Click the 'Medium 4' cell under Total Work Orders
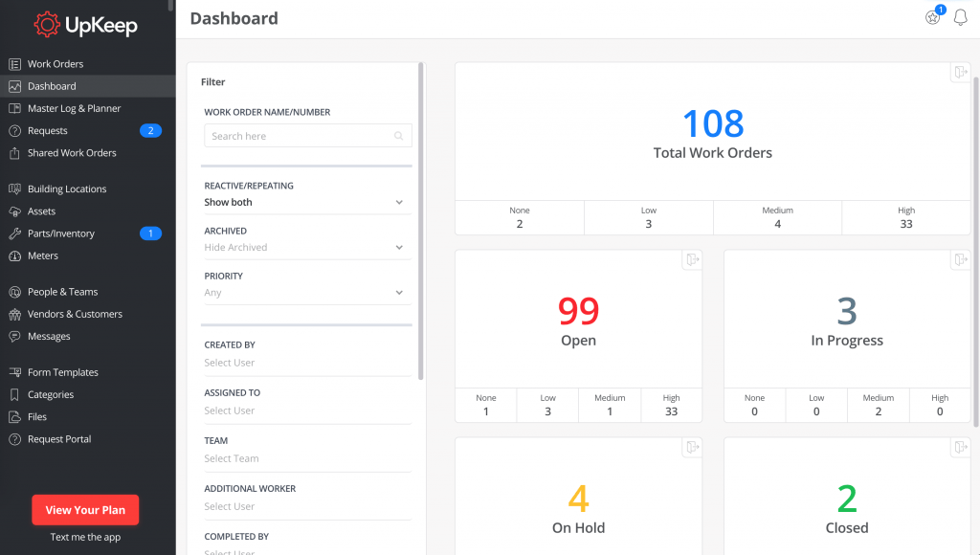Viewport: 980px width, 555px height. (x=777, y=217)
